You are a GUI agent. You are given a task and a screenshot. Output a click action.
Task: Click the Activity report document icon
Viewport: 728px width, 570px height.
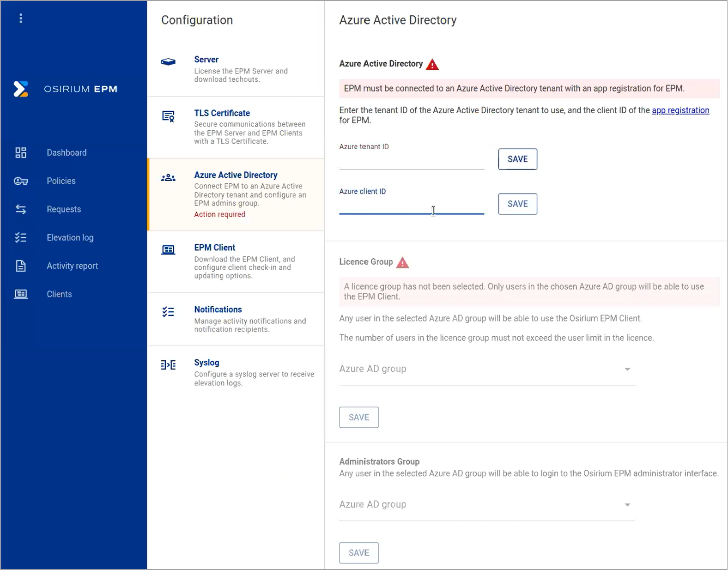point(21,266)
